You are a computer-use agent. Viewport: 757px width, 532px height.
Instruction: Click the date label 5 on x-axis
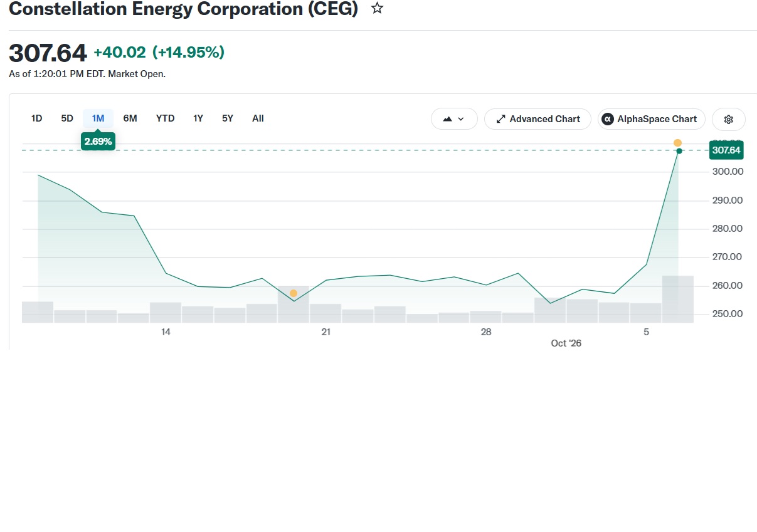[647, 332]
